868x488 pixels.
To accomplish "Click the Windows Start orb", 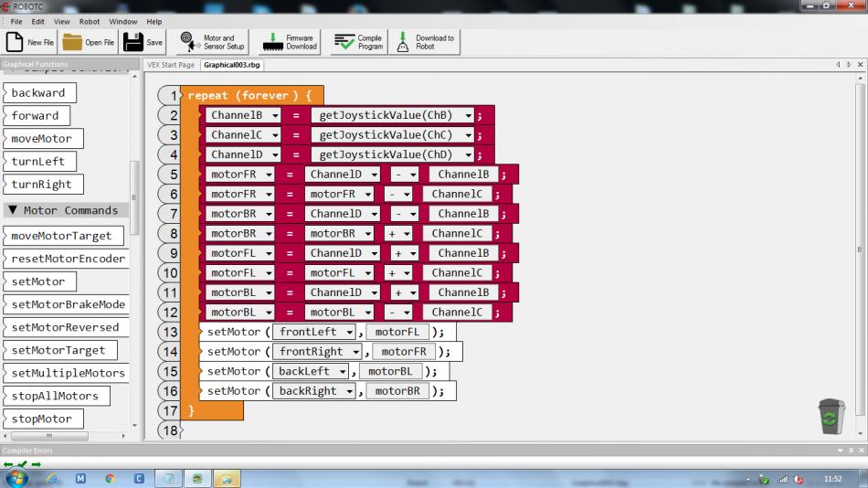I will click(x=16, y=478).
